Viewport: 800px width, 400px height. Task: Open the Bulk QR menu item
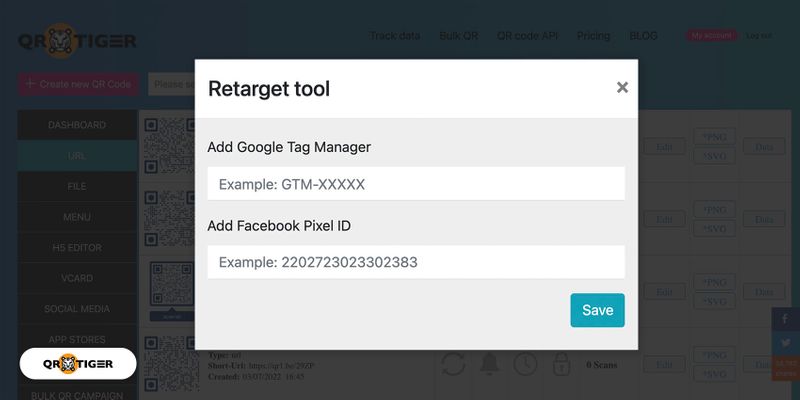point(458,36)
